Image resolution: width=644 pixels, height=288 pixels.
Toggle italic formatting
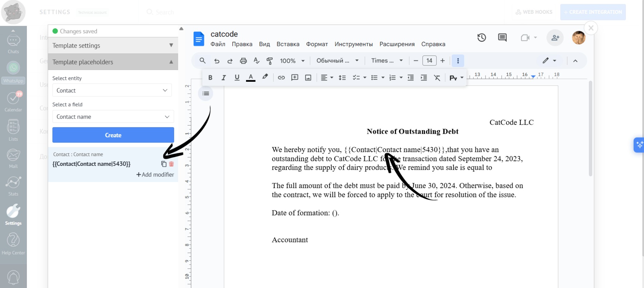tap(224, 78)
